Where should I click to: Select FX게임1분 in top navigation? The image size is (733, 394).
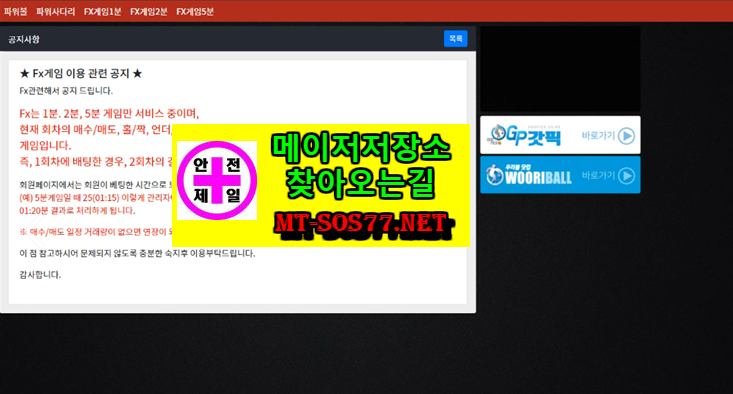click(102, 12)
